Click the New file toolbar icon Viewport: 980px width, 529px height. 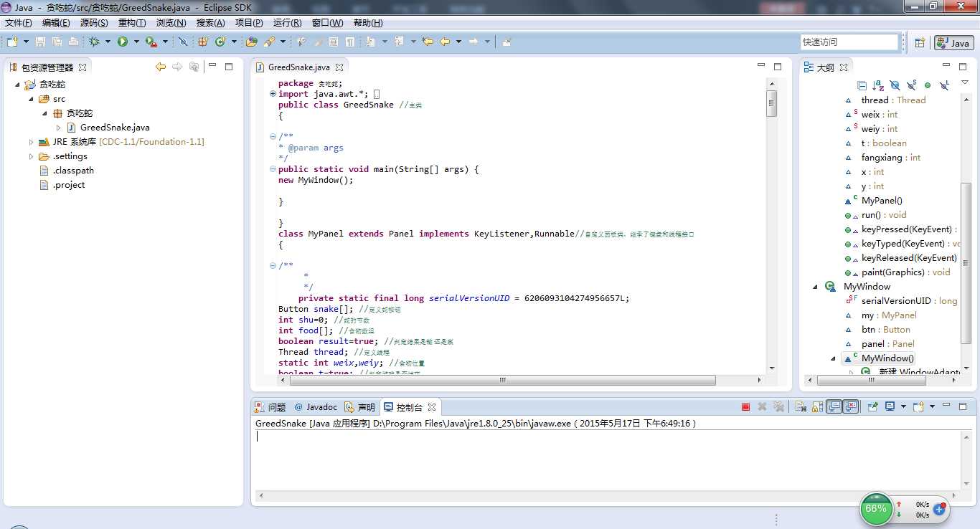click(x=12, y=42)
